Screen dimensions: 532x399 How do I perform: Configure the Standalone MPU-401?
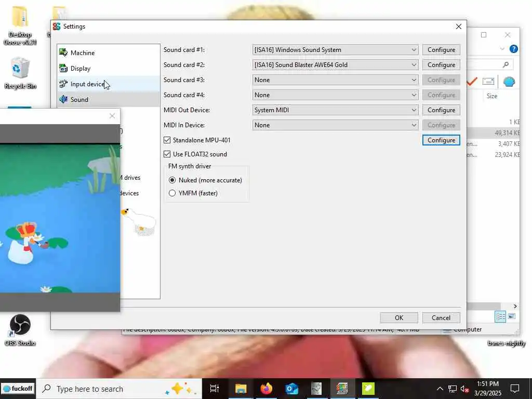point(441,140)
